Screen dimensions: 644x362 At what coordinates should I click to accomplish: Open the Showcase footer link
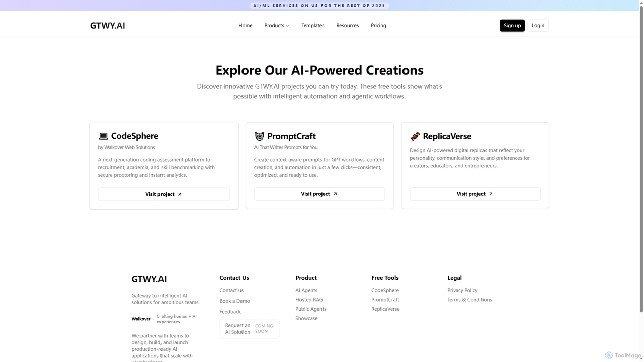[x=306, y=318]
